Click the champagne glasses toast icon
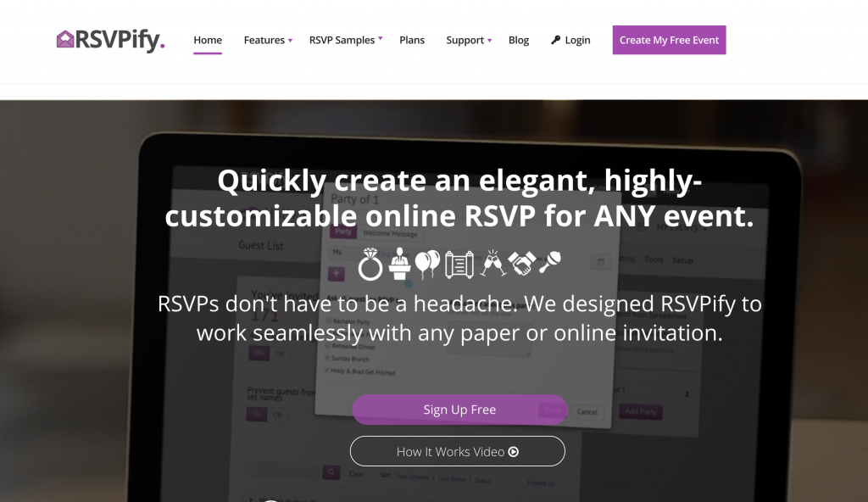The width and height of the screenshot is (868, 502). (x=492, y=263)
